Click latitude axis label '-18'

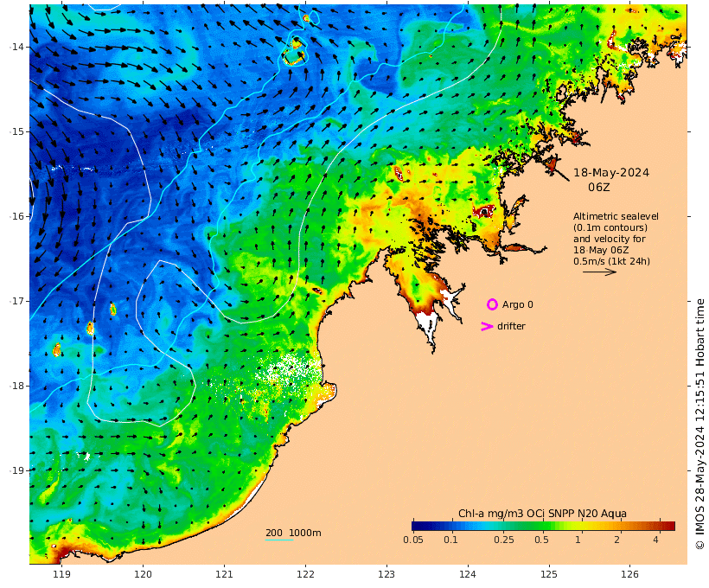pos(16,386)
